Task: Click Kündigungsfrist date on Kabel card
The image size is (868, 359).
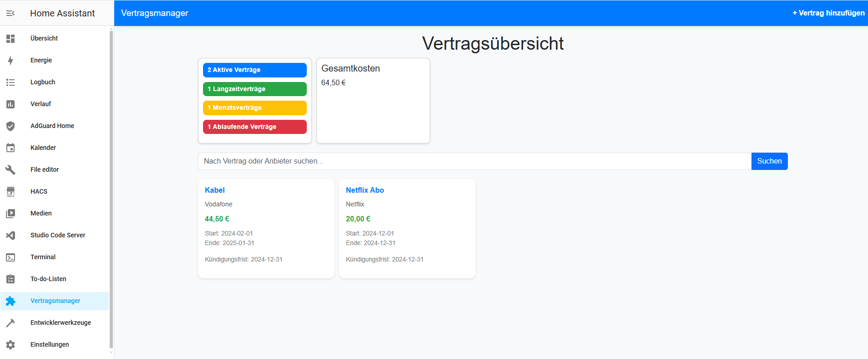Action: pos(244,259)
